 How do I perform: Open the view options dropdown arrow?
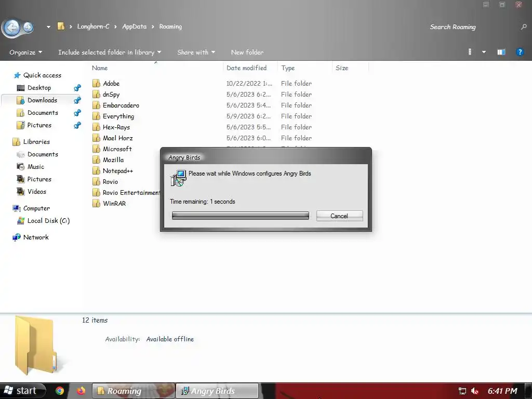(x=484, y=52)
